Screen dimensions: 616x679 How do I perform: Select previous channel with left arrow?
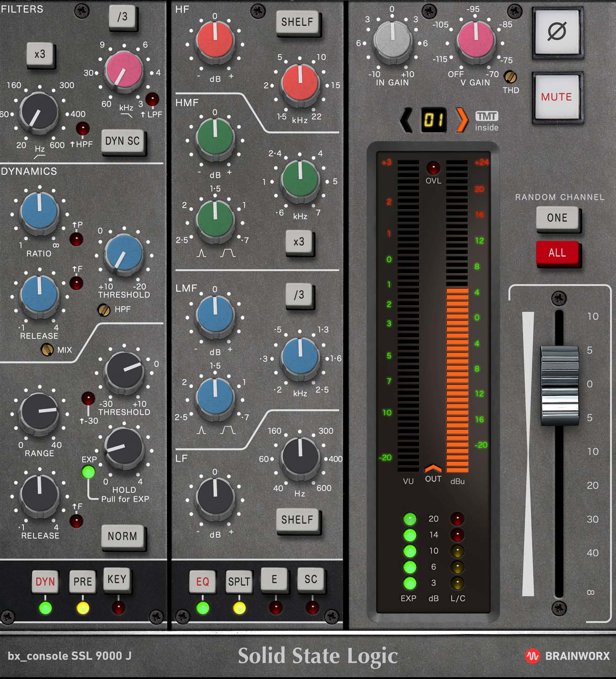coord(406,120)
